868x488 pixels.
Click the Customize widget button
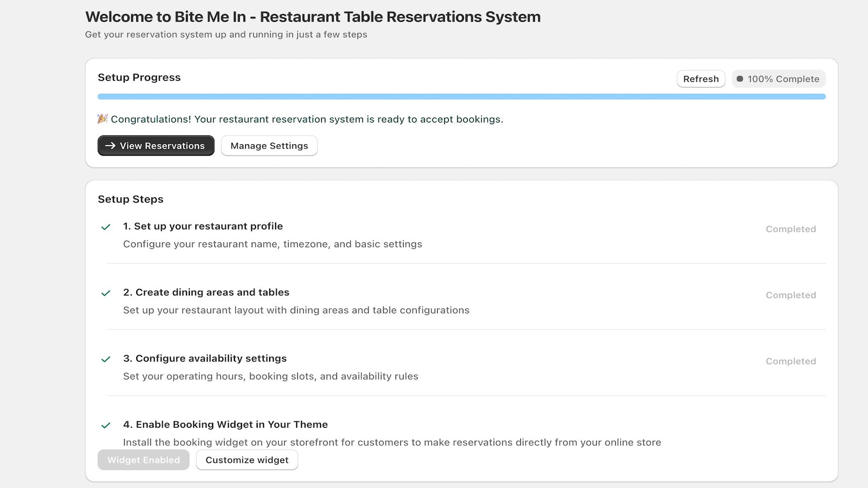(x=247, y=460)
